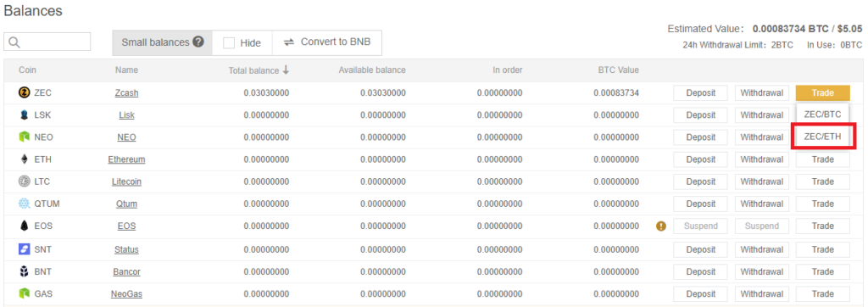Click Deposit for QTUM
Image resolution: width=868 pixels, height=307 pixels.
point(701,204)
